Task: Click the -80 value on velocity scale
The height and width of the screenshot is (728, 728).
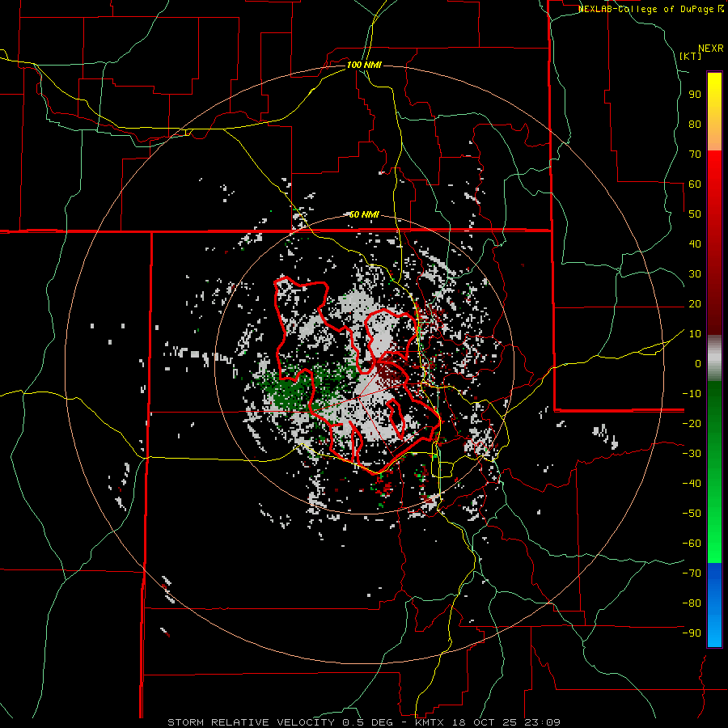Action: (692, 603)
